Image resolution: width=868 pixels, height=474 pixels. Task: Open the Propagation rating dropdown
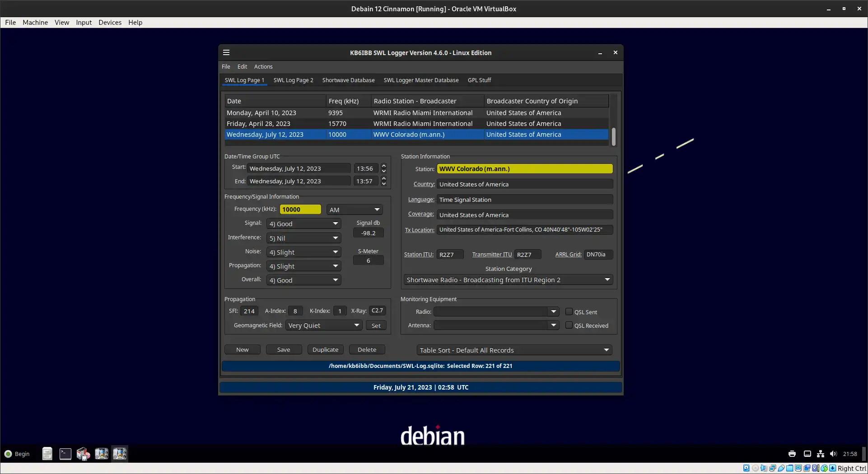pos(303,266)
